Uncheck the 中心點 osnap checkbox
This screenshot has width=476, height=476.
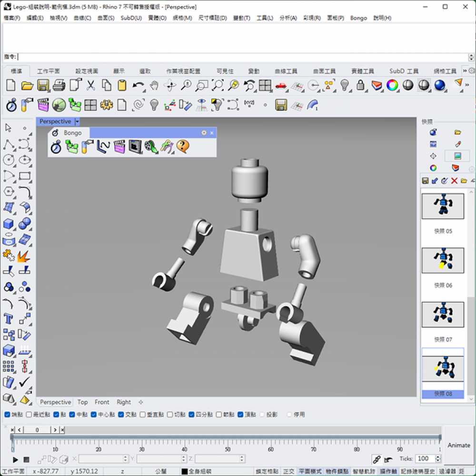click(94, 415)
